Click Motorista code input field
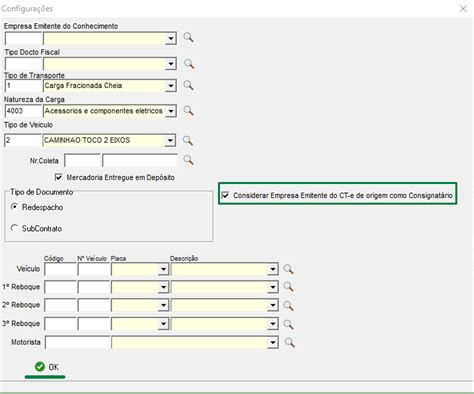The height and width of the screenshot is (394, 474). [x=77, y=342]
